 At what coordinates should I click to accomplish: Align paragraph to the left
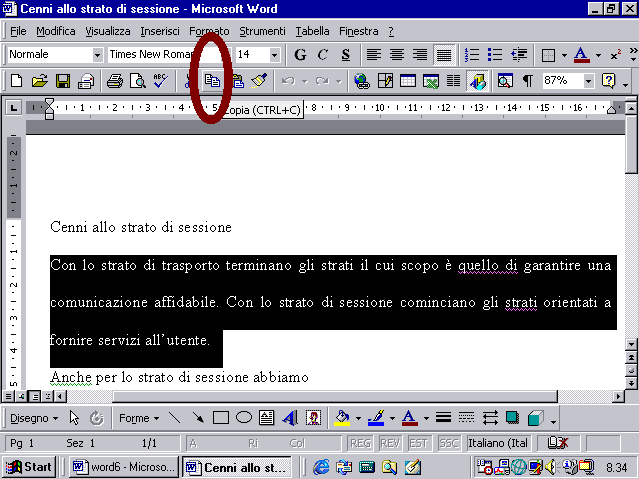[374, 54]
